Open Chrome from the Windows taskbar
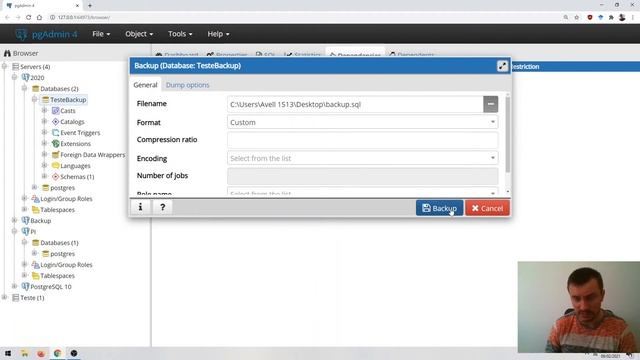The width and height of the screenshot is (640, 360). coord(57,353)
